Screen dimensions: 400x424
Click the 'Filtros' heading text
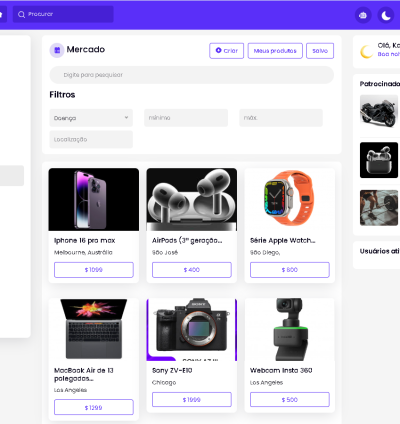[x=62, y=95]
